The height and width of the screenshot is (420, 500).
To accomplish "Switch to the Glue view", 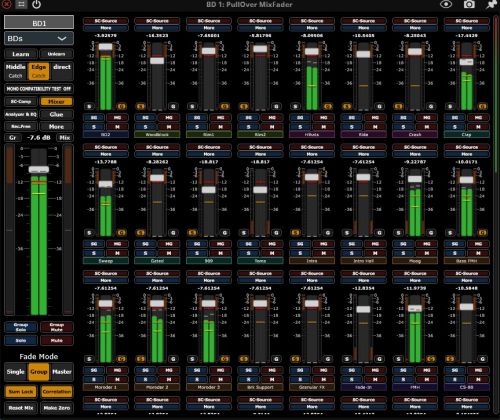I will tap(56, 114).
